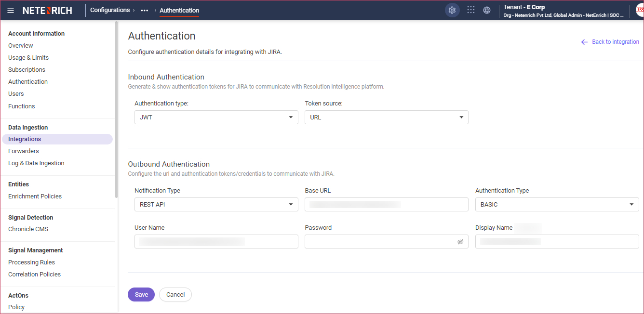Open the Back to integration link

[x=615, y=41]
